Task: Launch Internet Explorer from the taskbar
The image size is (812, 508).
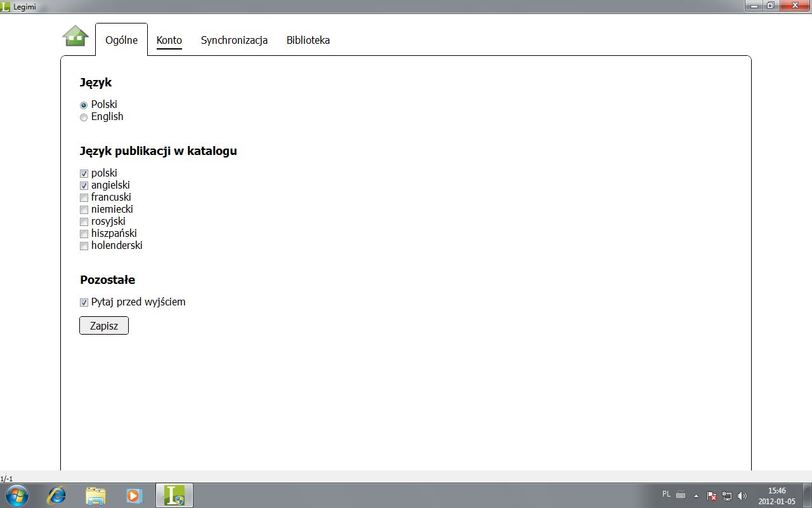Action: pyautogui.click(x=56, y=495)
